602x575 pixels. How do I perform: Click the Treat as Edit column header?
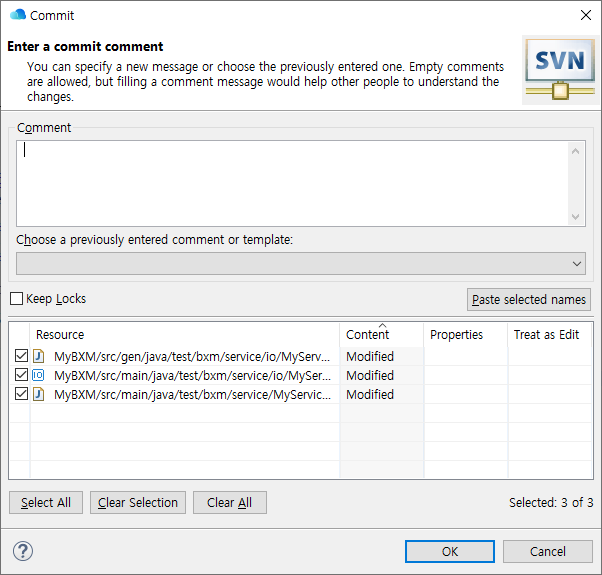[546, 335]
